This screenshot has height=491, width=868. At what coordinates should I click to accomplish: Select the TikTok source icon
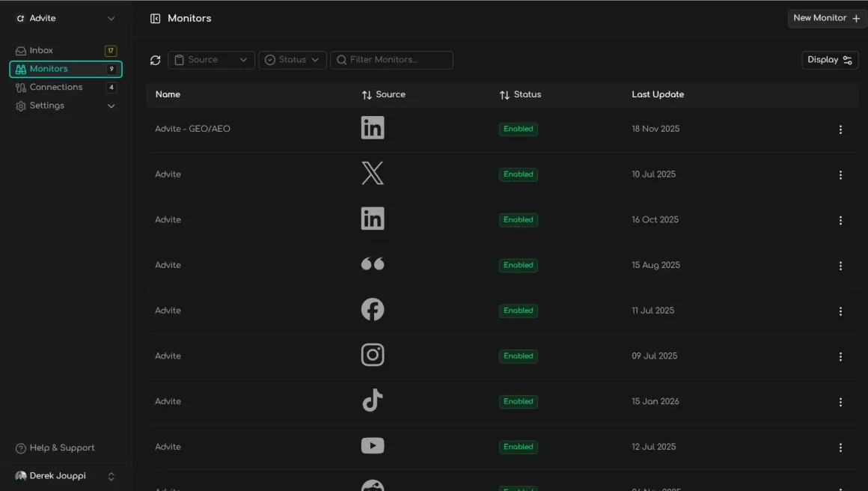coord(373,400)
